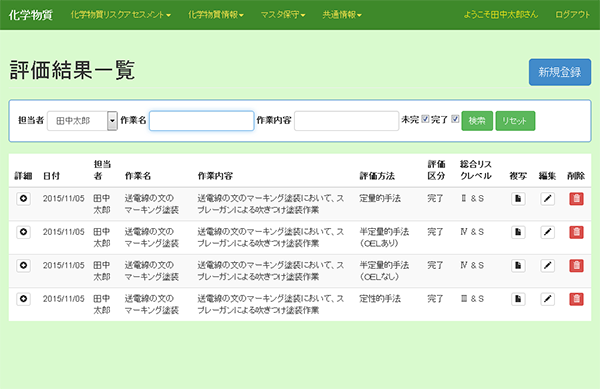Copy the 半定量的手法(OELあり) evaluation row
Screen dimensions: 600x389
[518, 232]
